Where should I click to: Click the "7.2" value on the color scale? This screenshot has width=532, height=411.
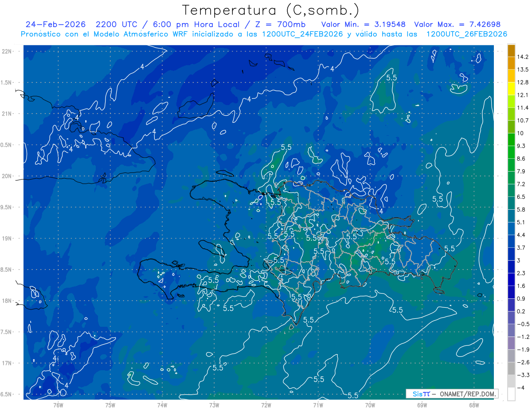pos(522,184)
